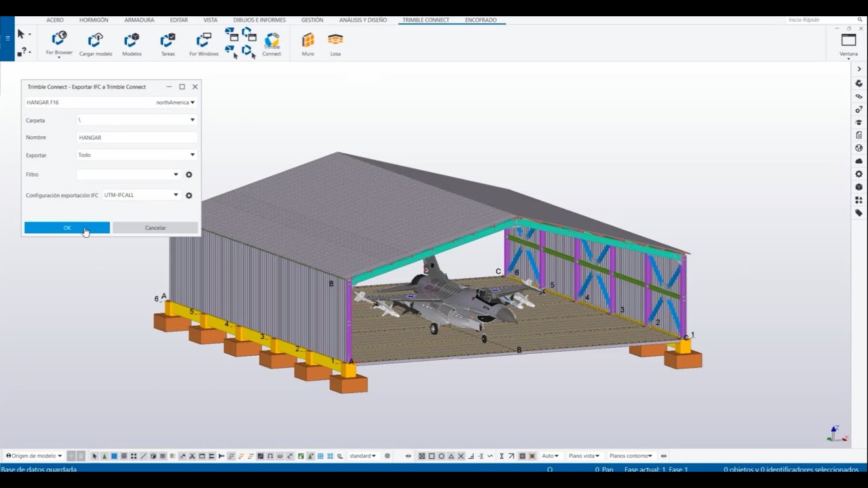Open the Tareas ribbon tool
868x488 pixels.
(x=167, y=43)
